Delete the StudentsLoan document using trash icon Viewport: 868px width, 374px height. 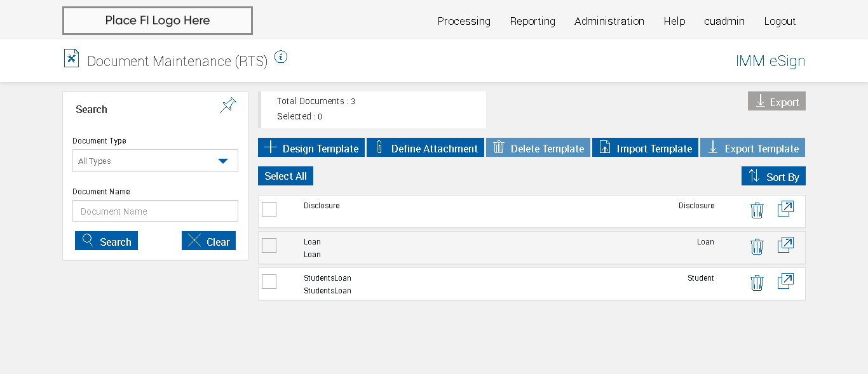coord(756,283)
